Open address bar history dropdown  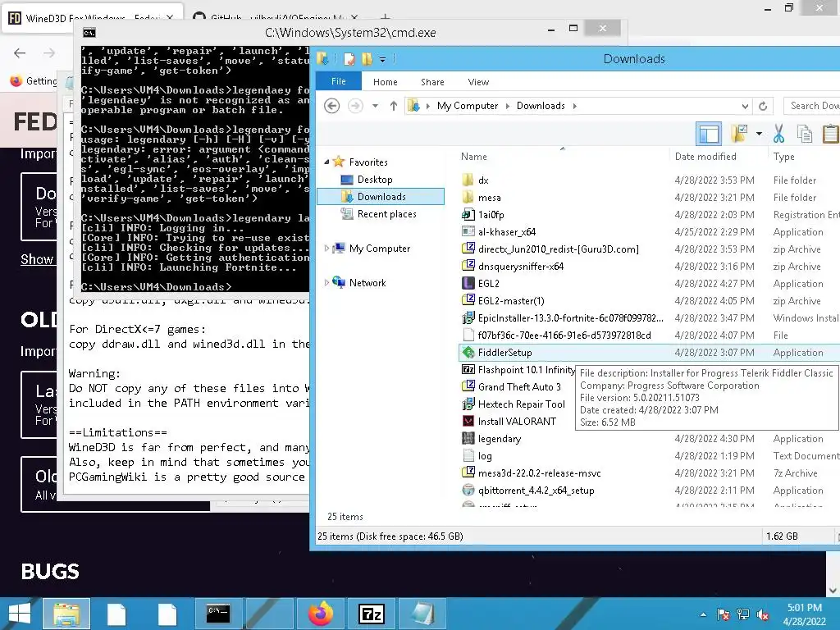pyautogui.click(x=745, y=106)
